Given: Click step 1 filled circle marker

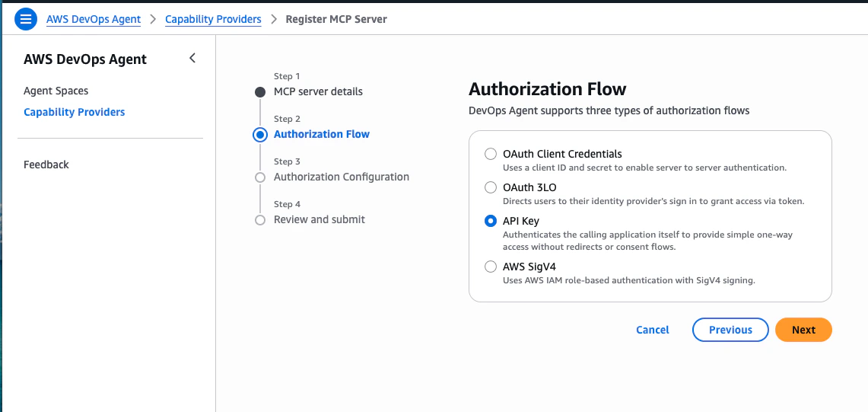Looking at the screenshot, I should (260, 92).
